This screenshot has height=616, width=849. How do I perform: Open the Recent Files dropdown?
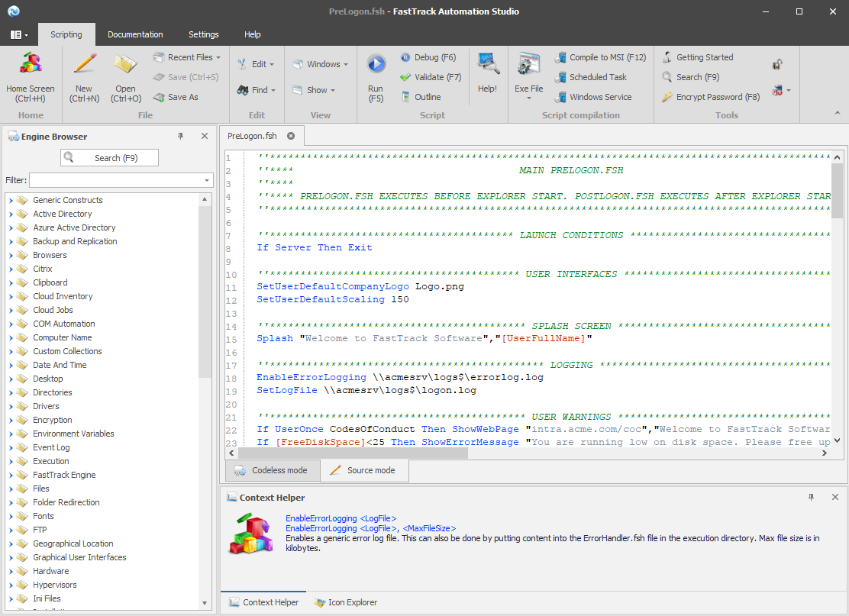[x=186, y=56]
